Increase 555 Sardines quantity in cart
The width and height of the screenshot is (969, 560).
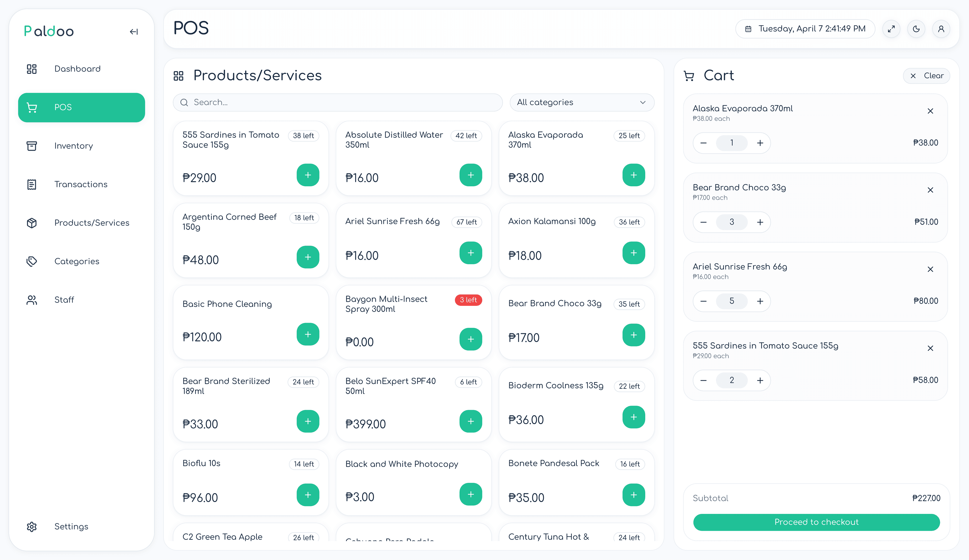point(760,381)
